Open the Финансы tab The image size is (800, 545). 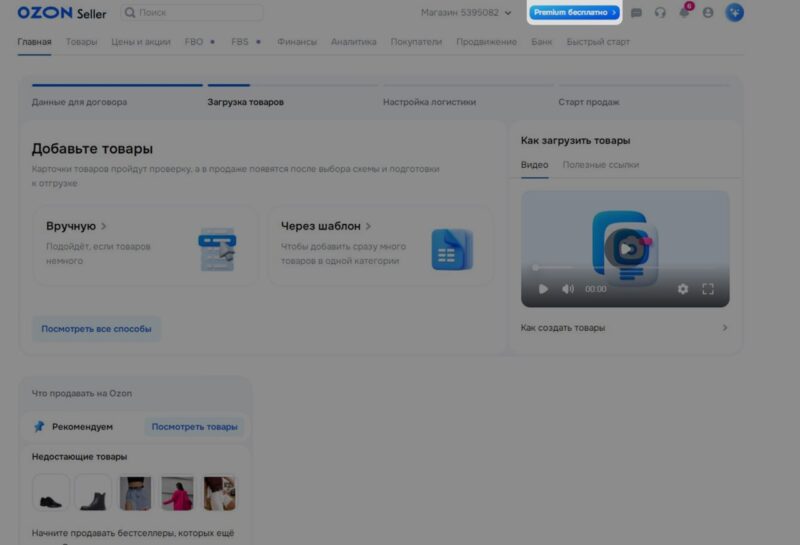[297, 42]
